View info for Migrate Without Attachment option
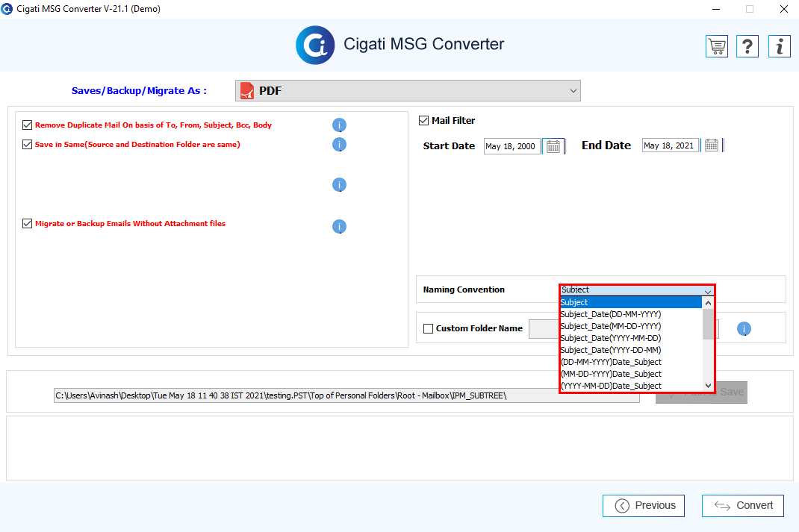This screenshot has width=799, height=532. click(339, 226)
